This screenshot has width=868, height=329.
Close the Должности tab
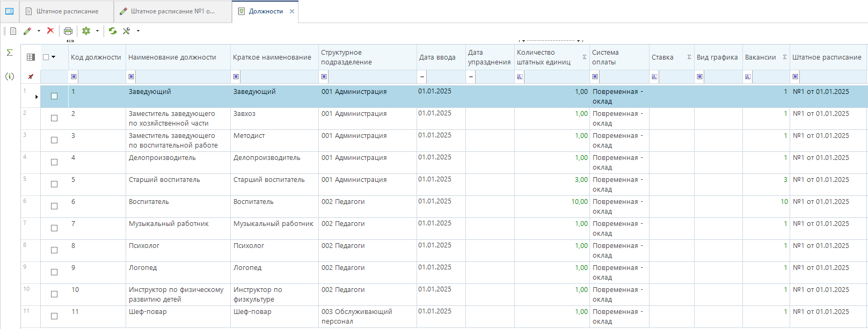(292, 11)
